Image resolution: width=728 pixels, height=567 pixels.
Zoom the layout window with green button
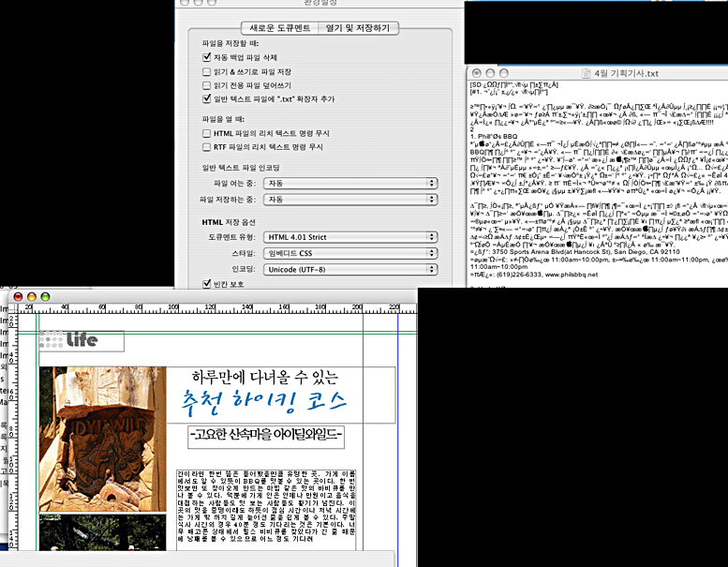(x=44, y=296)
